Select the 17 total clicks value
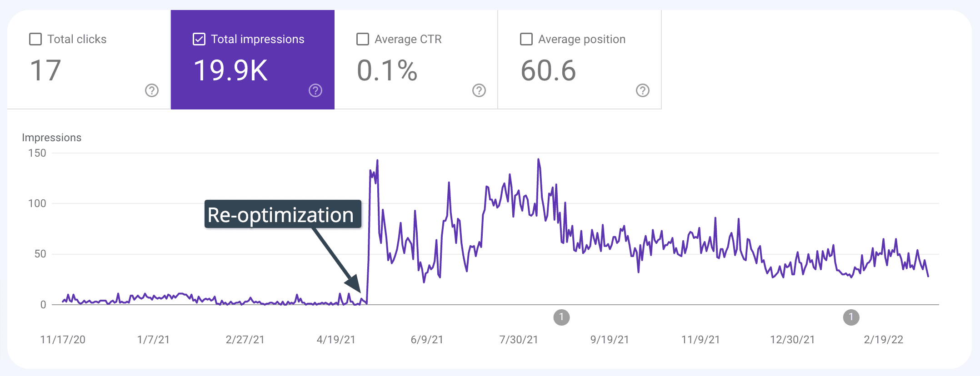The width and height of the screenshot is (980, 376). [45, 71]
